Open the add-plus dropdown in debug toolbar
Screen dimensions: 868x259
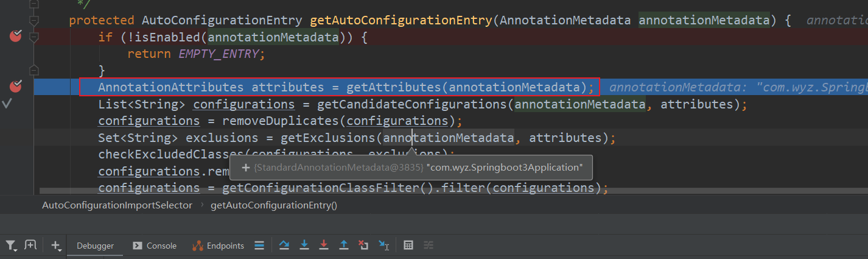56,246
